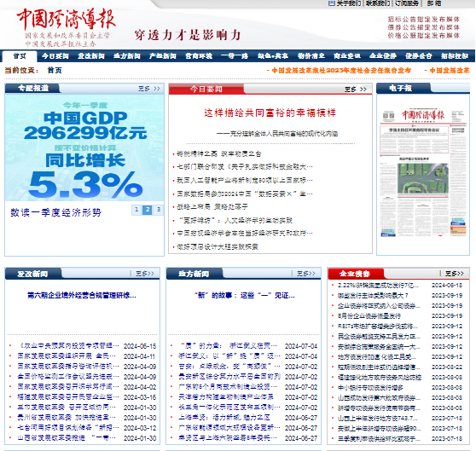Open the 全国价格监测工作会议 news item
The image size is (476, 451).
[68, 376]
